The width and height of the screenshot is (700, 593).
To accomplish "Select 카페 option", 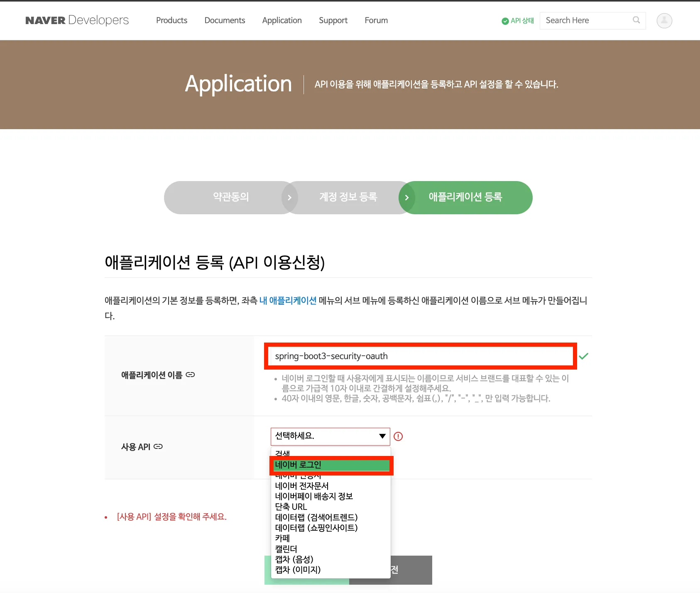I will pyautogui.click(x=331, y=538).
